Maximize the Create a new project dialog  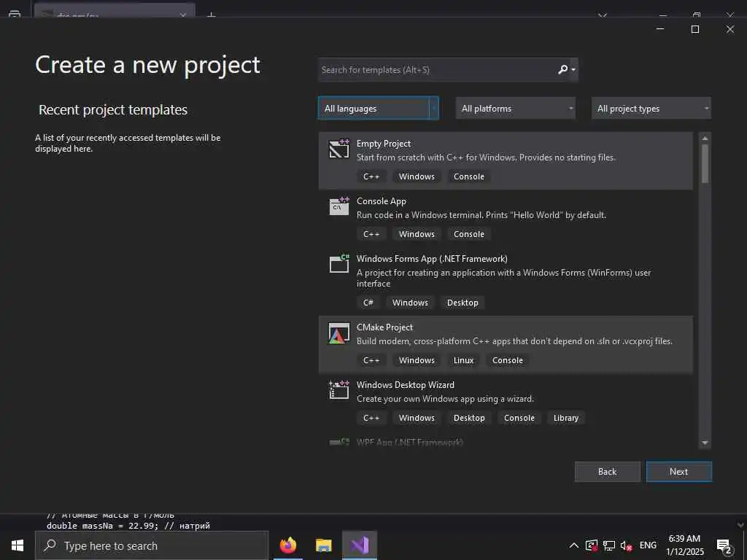click(695, 29)
